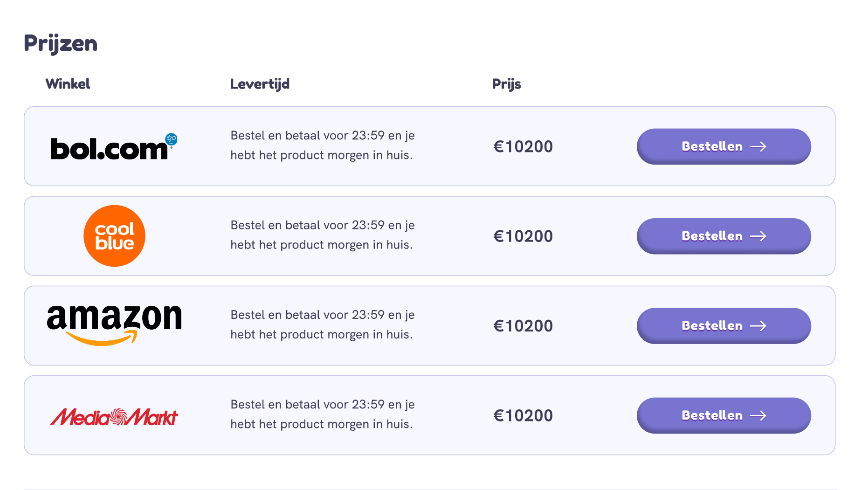Click the Amazon logo
Screen dimensions: 868x490
click(x=114, y=324)
